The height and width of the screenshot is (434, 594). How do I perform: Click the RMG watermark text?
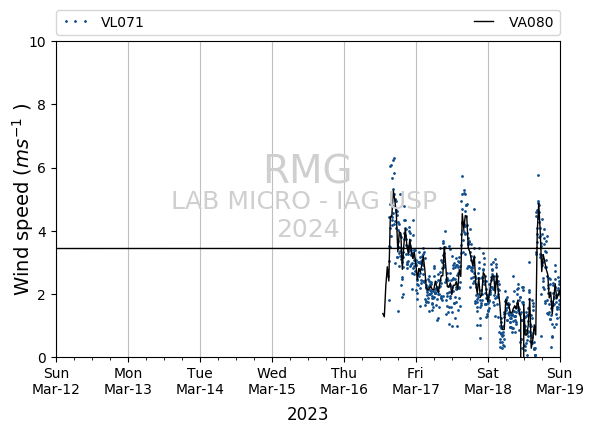point(308,169)
